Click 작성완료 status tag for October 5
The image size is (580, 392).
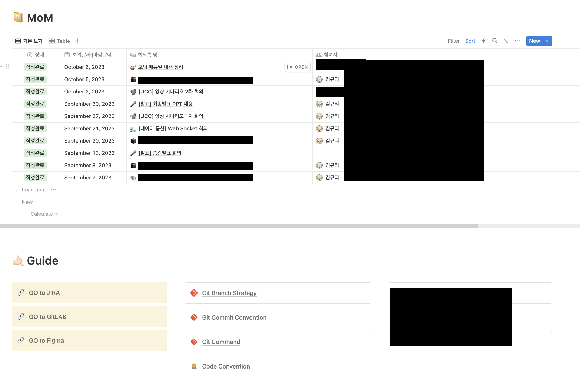point(35,79)
